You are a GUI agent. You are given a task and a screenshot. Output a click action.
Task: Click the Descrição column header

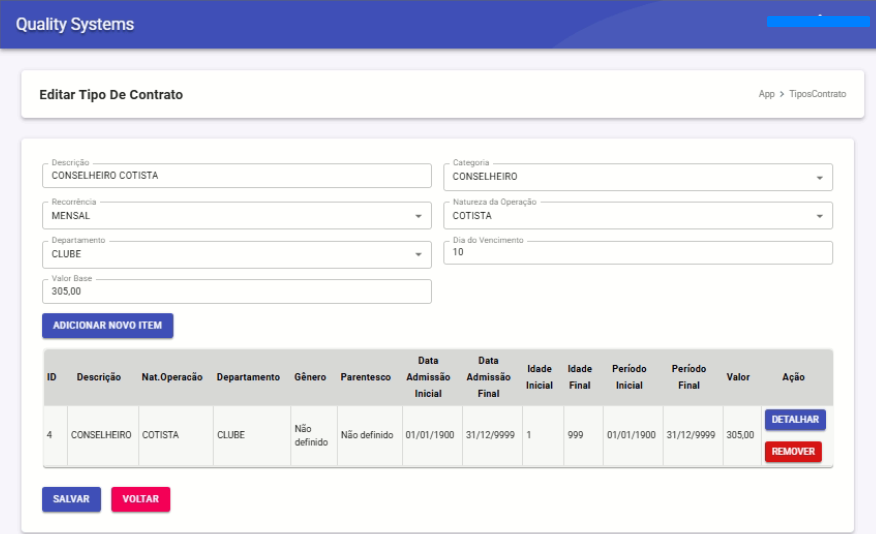click(98, 377)
